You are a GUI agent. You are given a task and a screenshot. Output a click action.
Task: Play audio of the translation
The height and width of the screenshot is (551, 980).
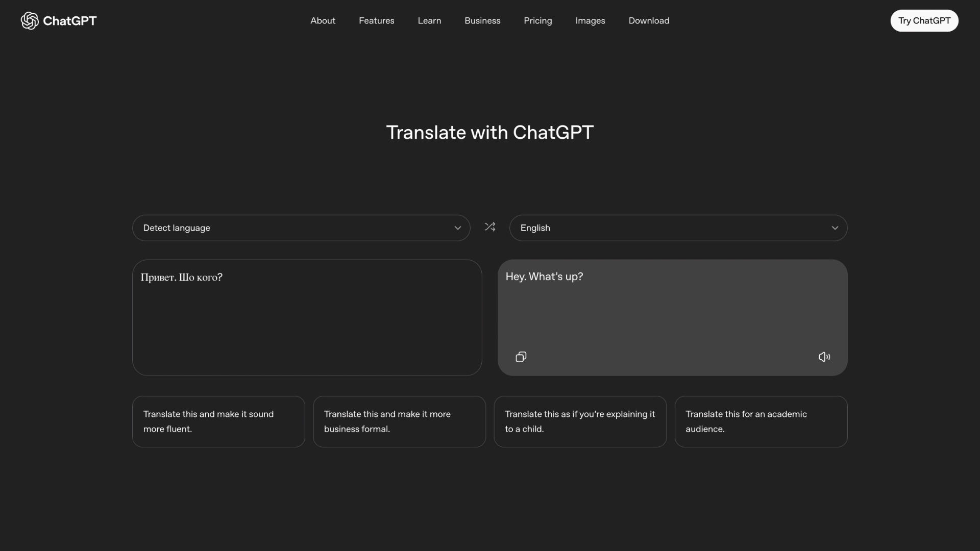(x=824, y=357)
